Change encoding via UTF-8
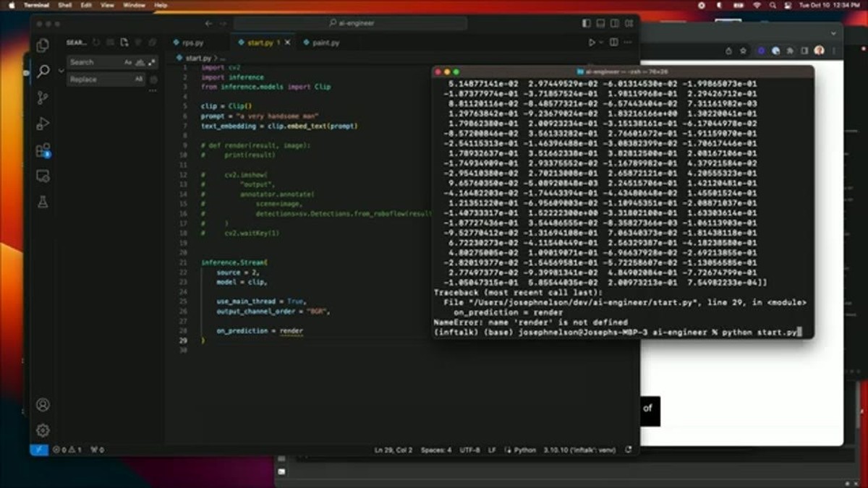The height and width of the screenshot is (488, 868). (469, 450)
